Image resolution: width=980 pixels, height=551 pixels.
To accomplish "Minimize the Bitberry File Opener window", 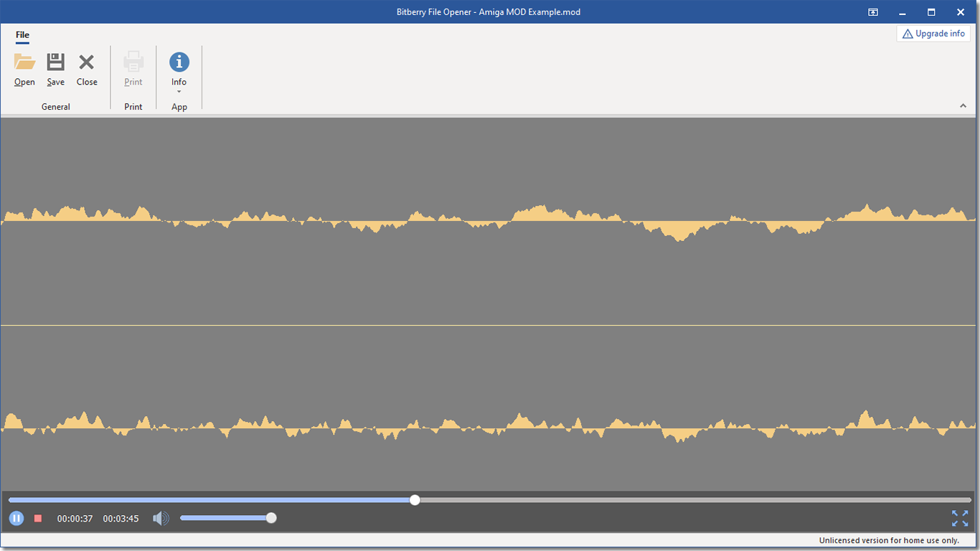I will [903, 12].
